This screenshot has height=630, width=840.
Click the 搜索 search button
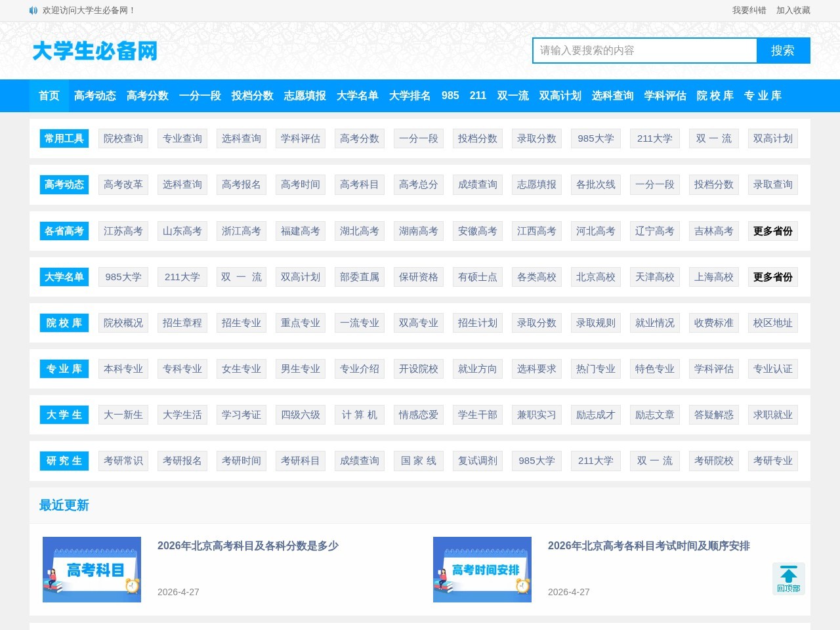[783, 51]
